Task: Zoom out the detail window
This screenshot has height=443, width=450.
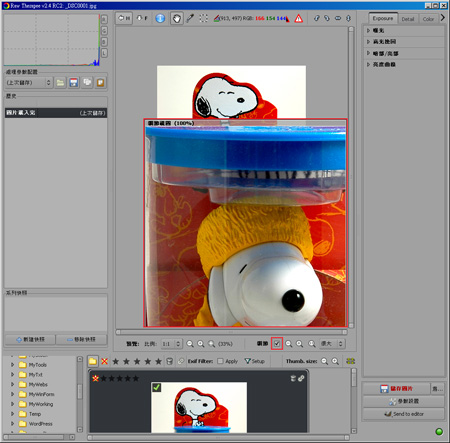Action: tap(289, 344)
